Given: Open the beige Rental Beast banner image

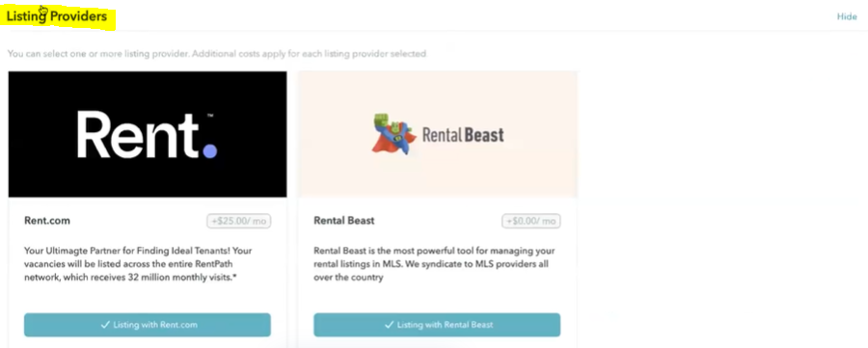Looking at the screenshot, I should tap(438, 134).
